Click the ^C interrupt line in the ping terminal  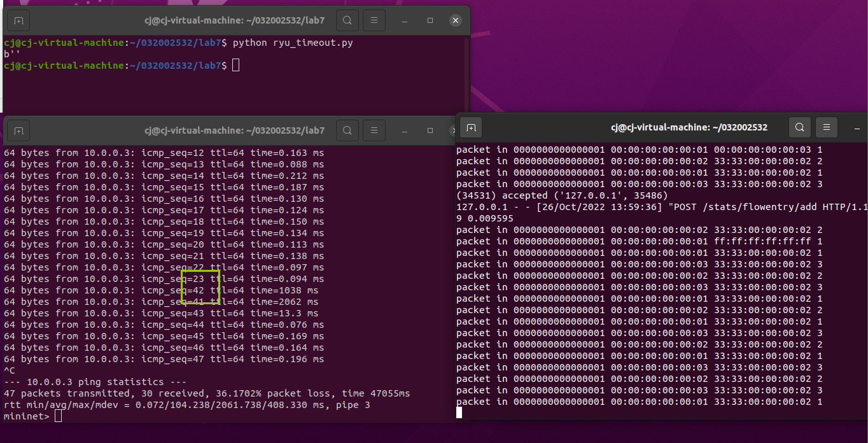pyautogui.click(x=9, y=370)
